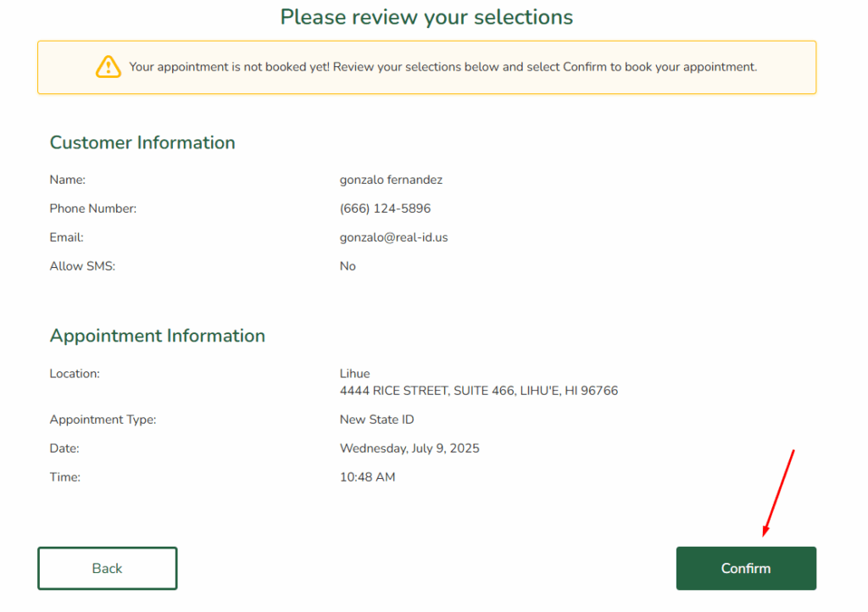This screenshot has width=868, height=612.
Task: Click the 'Your appointment is not booked yet' message
Action: (442, 67)
